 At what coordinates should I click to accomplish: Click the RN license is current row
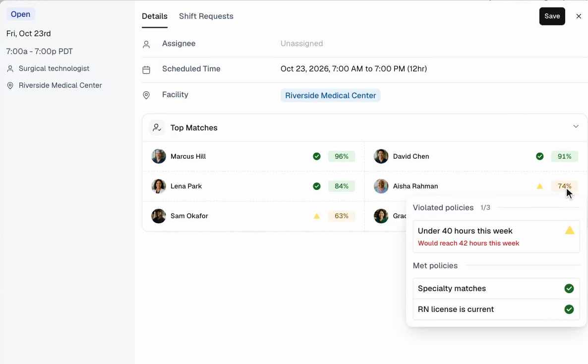point(496,309)
